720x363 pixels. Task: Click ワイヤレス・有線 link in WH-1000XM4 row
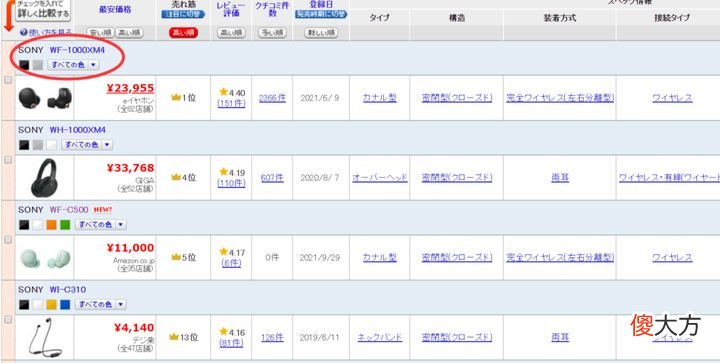[x=669, y=178]
